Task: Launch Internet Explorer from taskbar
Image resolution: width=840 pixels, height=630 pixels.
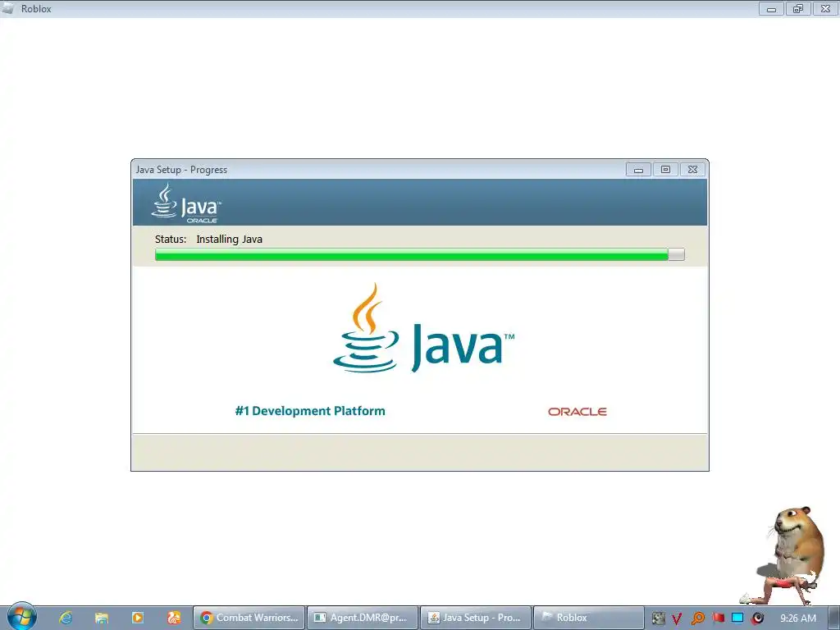Action: 66,618
